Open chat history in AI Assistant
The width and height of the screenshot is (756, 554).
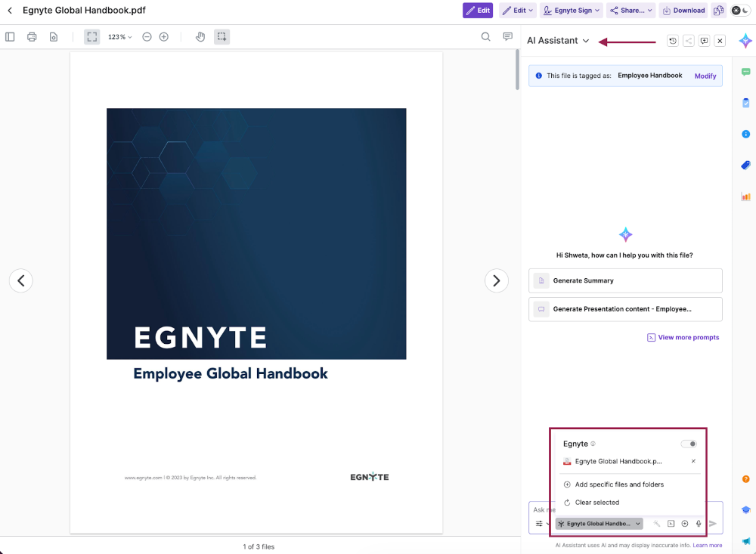672,41
